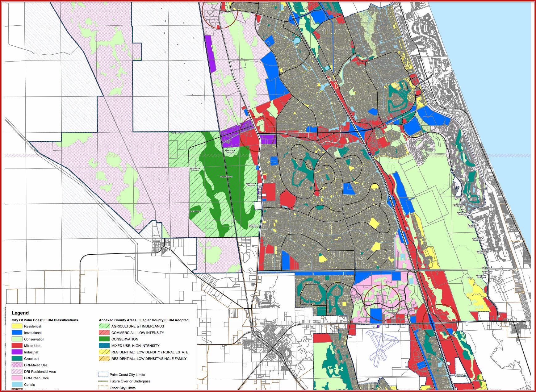This screenshot has width=536, height=392.
Task: Click the DRI-Mixed Use crosshatch pattern swatch
Action: [x=17, y=365]
